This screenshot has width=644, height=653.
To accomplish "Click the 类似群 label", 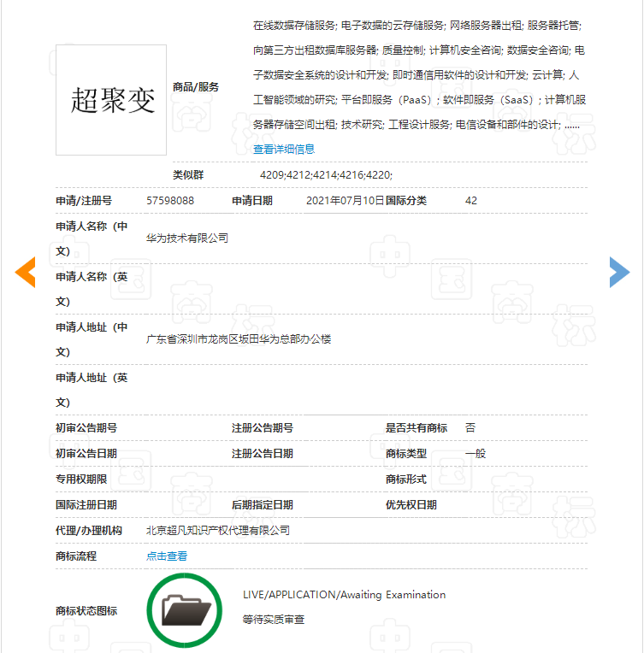I will [x=188, y=175].
